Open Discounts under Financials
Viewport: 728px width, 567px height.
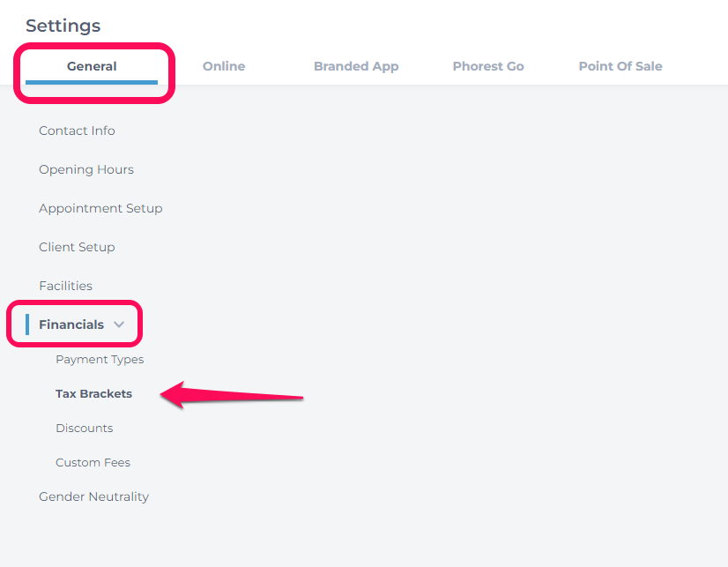(x=84, y=429)
